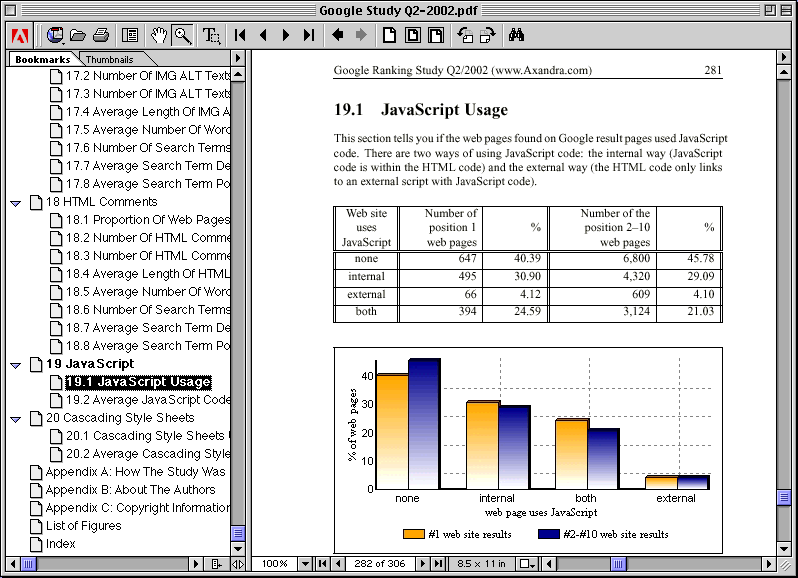Viewport: 798px width, 578px height.
Task: Collapse the 18 HTML Comments bookmark
Action: tap(15, 202)
